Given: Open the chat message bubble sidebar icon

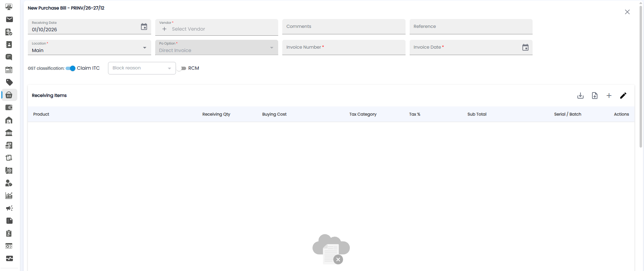Looking at the screenshot, I should [9, 57].
